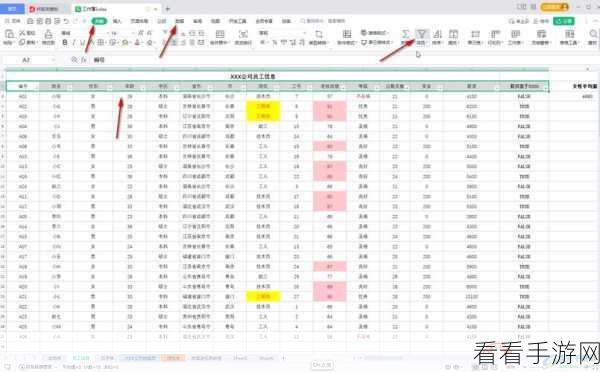Screen dimensions: 600x372
Task: Open the 插入 Insert ribbon tab
Action: point(117,21)
